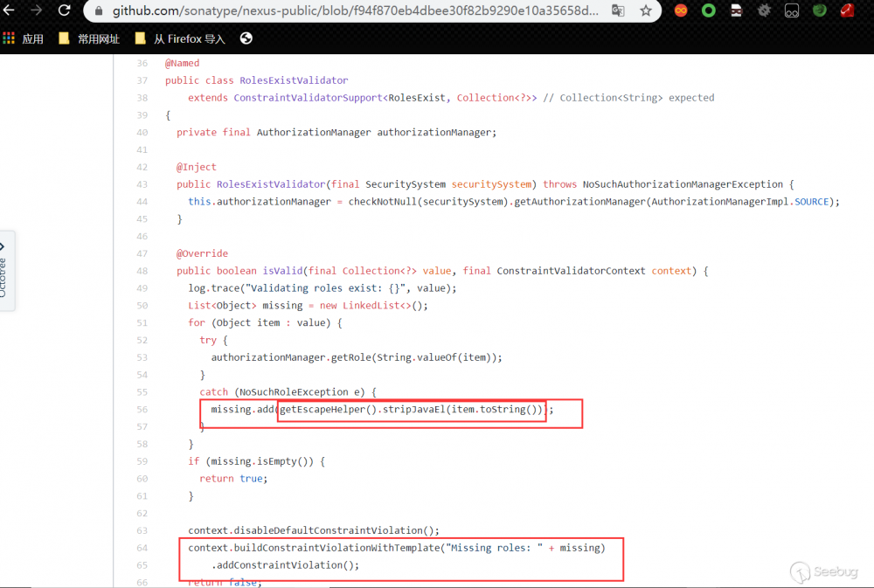Click the apps grid icon on bookmarks bar
Image resolution: width=874 pixels, height=588 pixels.
click(x=9, y=38)
